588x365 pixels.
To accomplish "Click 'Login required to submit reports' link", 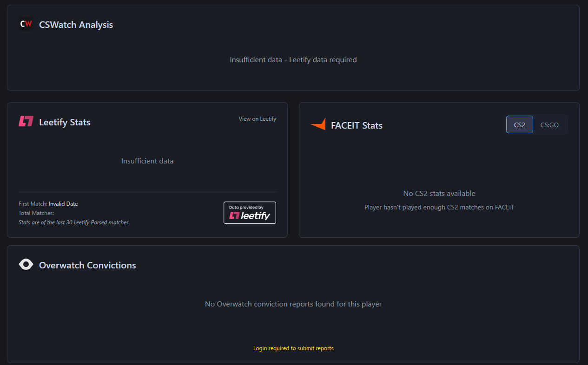I will (293, 348).
